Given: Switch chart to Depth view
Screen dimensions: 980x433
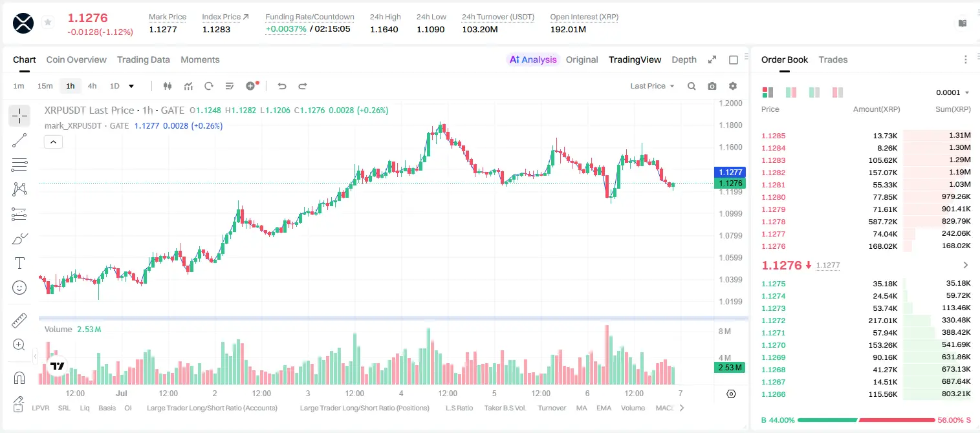Looking at the screenshot, I should [x=684, y=59].
